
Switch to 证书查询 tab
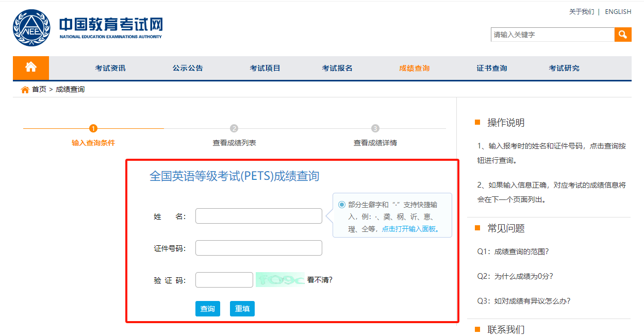[x=491, y=68]
